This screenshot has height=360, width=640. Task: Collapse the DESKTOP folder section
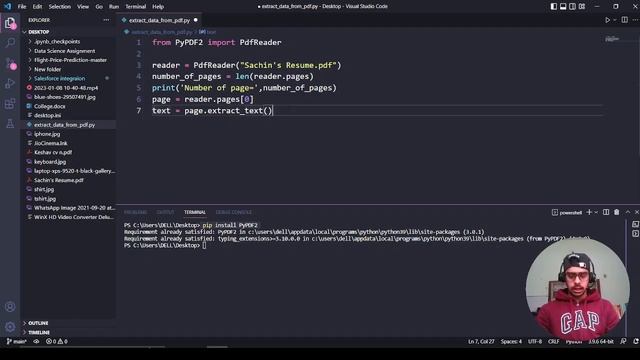(x=39, y=32)
